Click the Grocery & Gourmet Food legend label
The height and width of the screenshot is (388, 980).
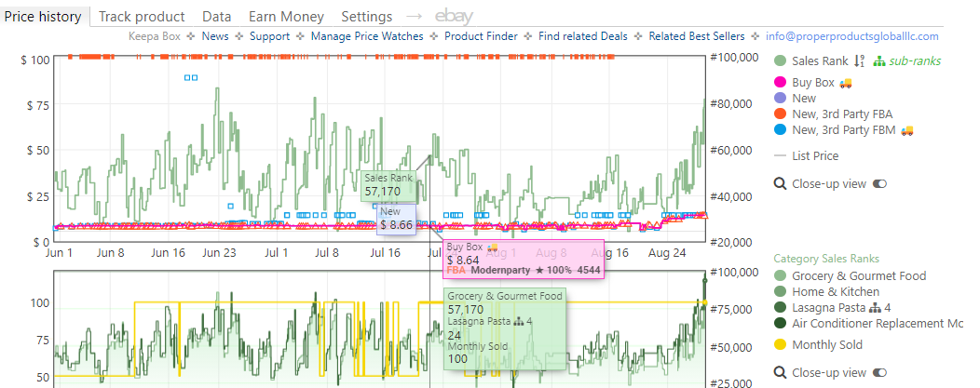tap(859, 275)
